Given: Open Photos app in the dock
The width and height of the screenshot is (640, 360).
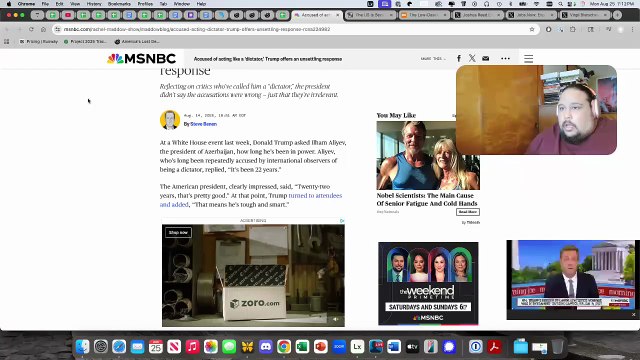Looking at the screenshot, I should (x=211, y=347).
